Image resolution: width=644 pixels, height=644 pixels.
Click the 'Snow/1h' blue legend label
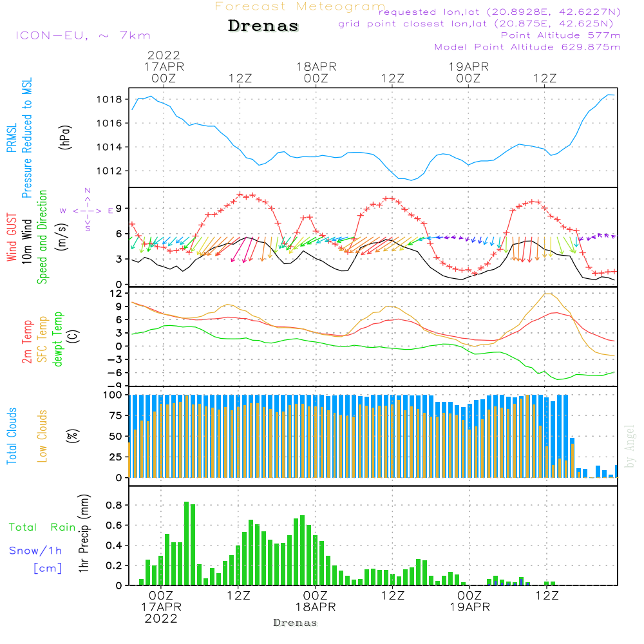point(35,551)
